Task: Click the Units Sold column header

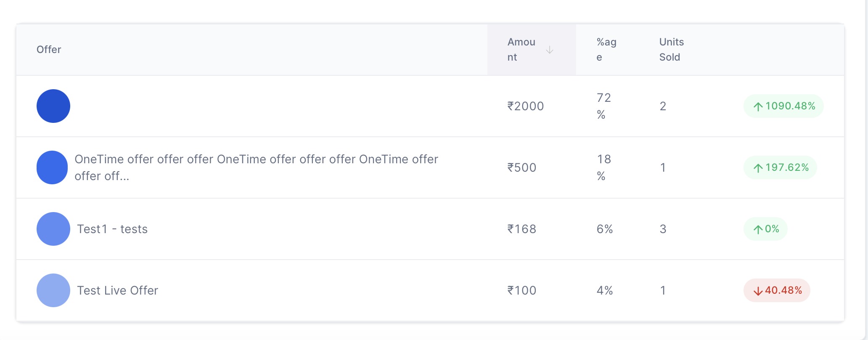Action: coord(671,50)
